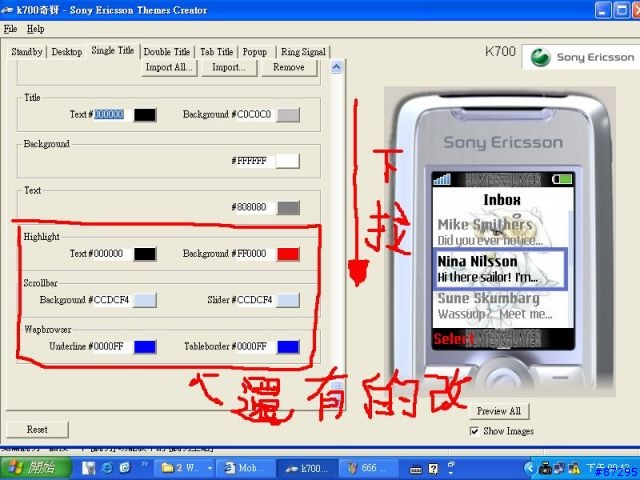Open the Help menu

[x=36, y=29]
